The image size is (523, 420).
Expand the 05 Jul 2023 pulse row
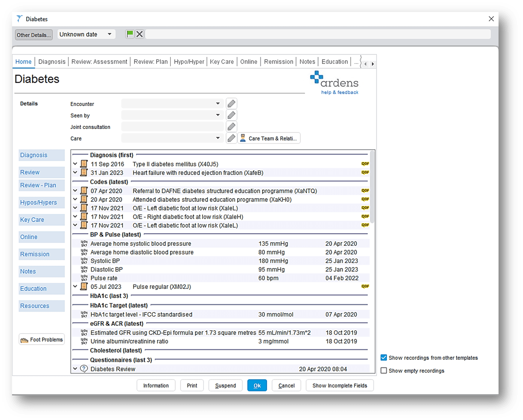pos(75,287)
